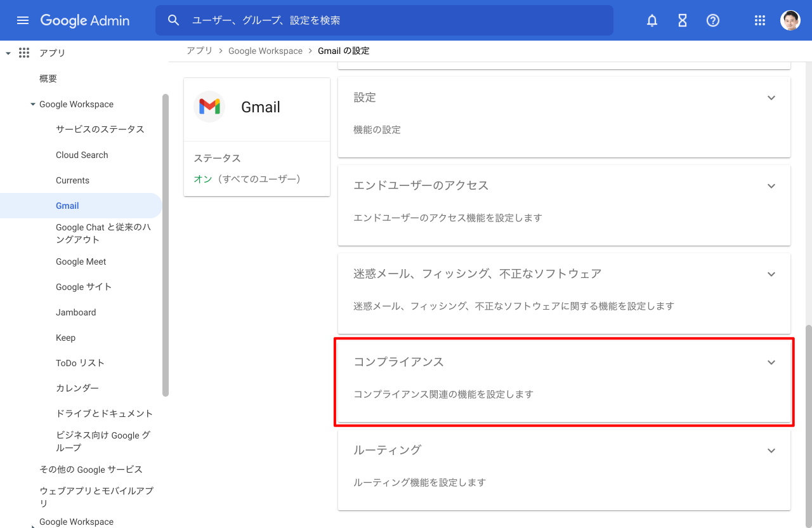Open Cloud Search in sidebar

tap(82, 155)
